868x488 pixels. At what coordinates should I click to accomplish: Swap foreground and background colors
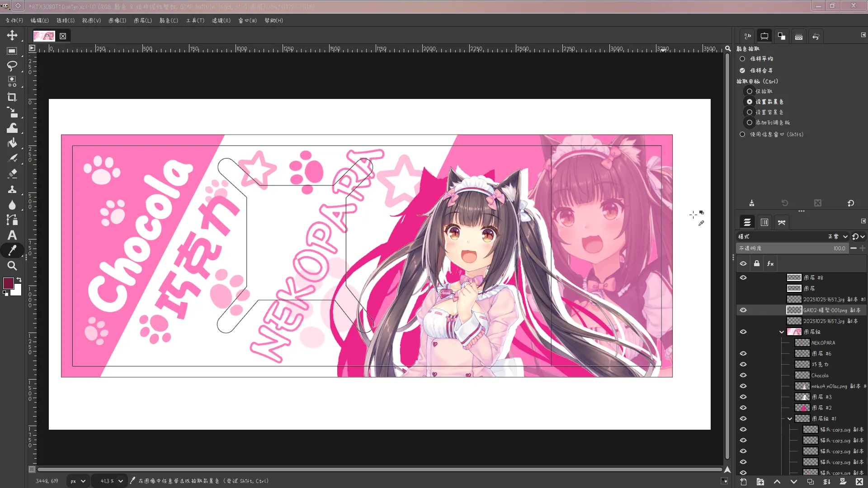[x=19, y=280]
